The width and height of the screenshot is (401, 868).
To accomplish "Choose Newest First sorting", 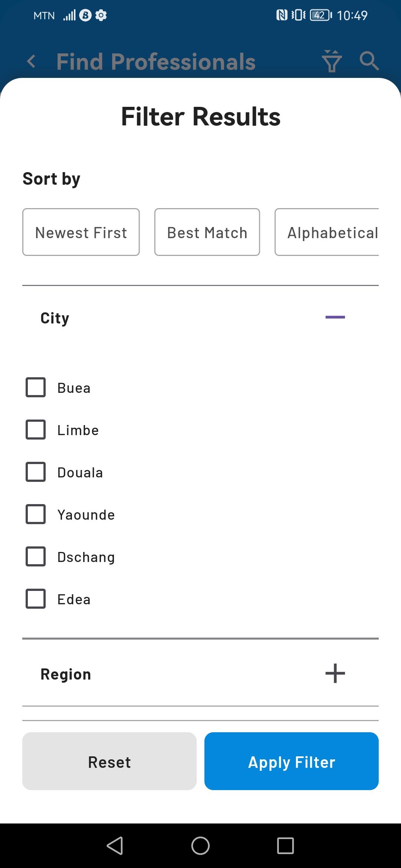I will (x=81, y=232).
